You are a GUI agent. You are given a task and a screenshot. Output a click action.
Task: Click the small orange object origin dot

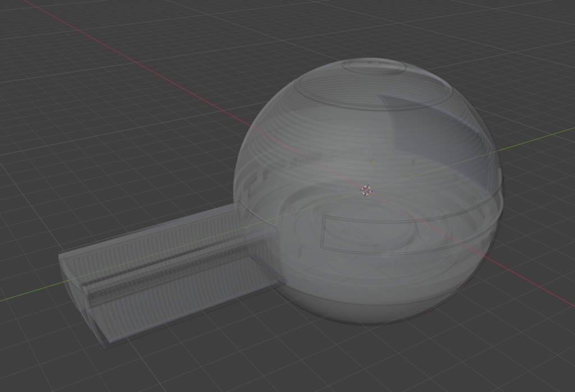[x=371, y=161]
